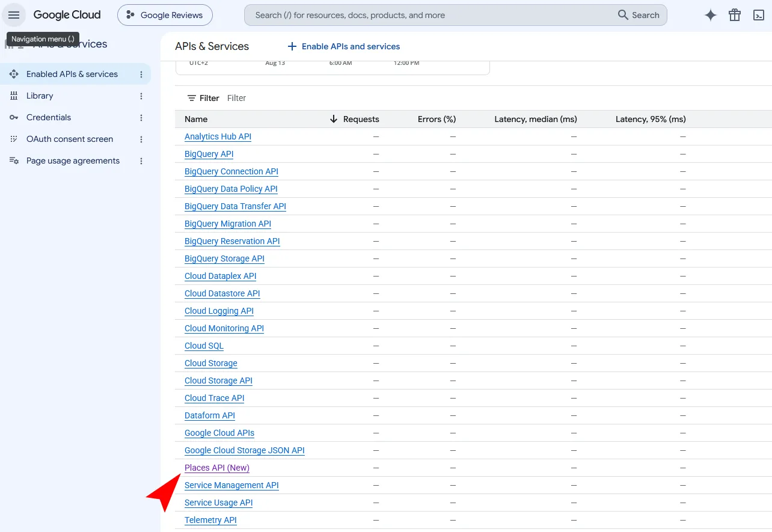Open the Cloud Monitoring API link
Viewport: 772px width, 532px height.
224,329
